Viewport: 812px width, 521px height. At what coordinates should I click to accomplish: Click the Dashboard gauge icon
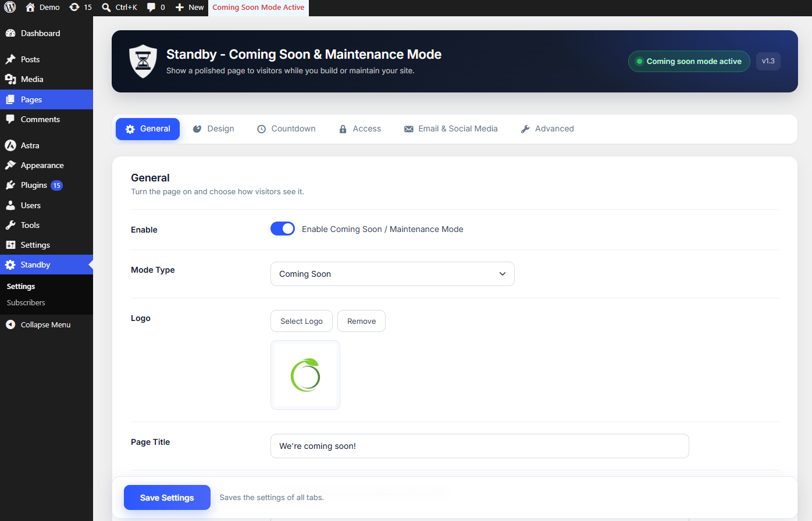coord(10,33)
